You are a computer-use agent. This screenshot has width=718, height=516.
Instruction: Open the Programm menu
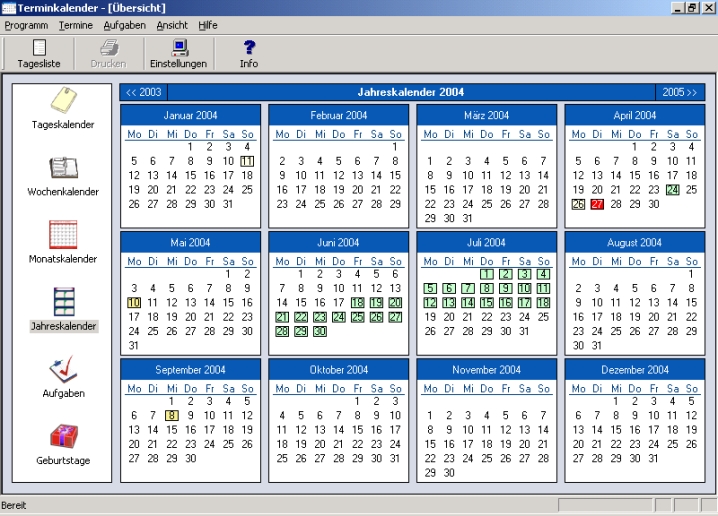click(26, 24)
